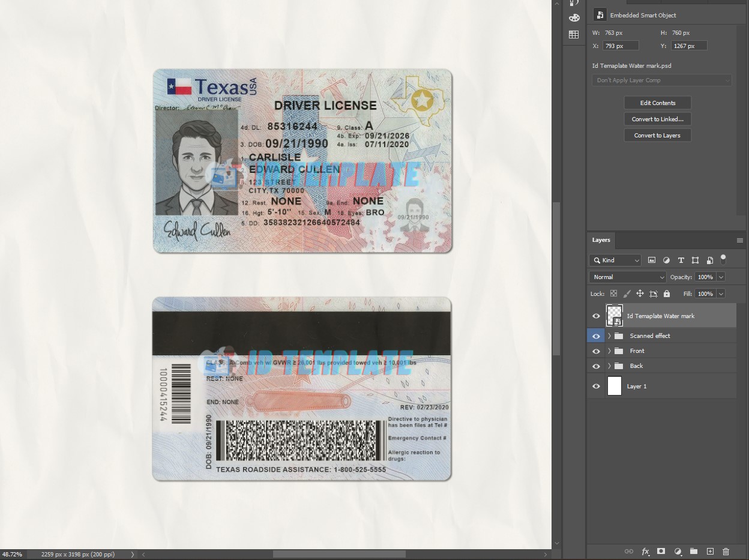Viewport: 749px width, 560px height.
Task: Click the Embedded Smart Object icon in Properties
Action: (599, 15)
